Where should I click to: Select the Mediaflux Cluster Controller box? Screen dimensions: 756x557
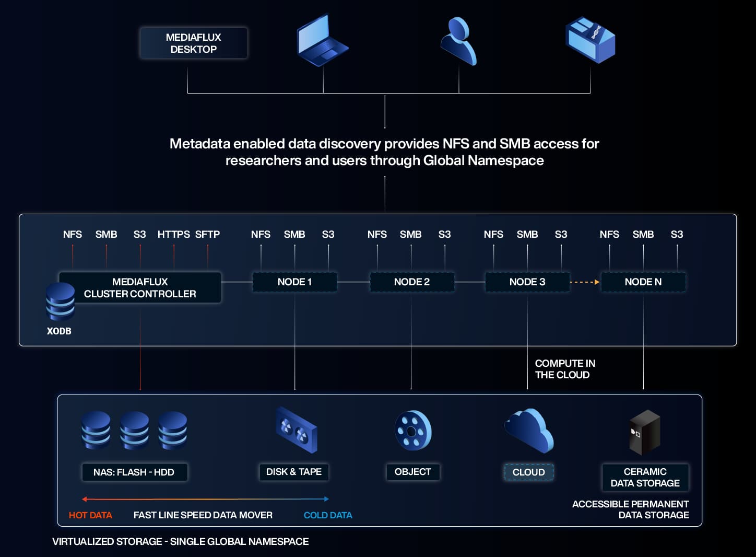point(140,288)
